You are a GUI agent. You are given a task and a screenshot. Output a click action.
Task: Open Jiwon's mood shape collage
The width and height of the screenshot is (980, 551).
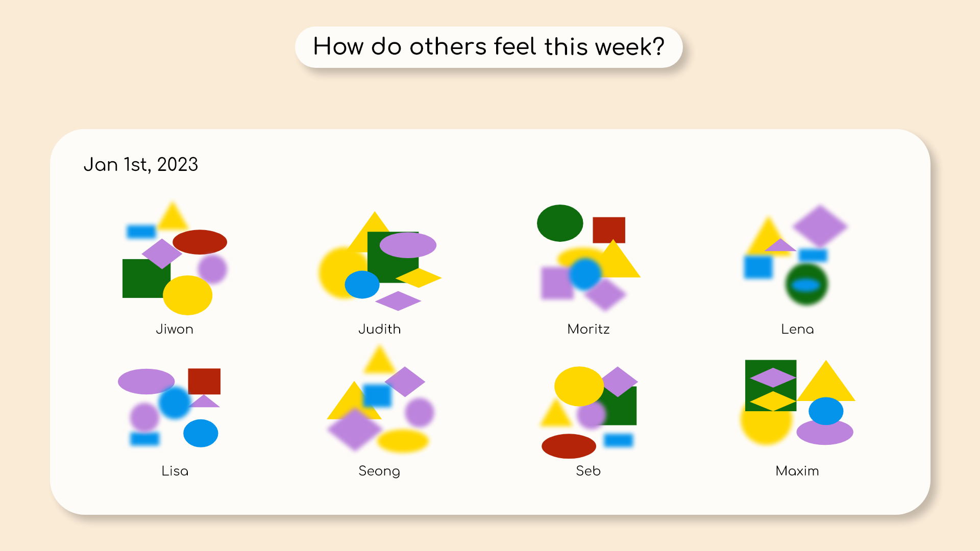(x=175, y=258)
